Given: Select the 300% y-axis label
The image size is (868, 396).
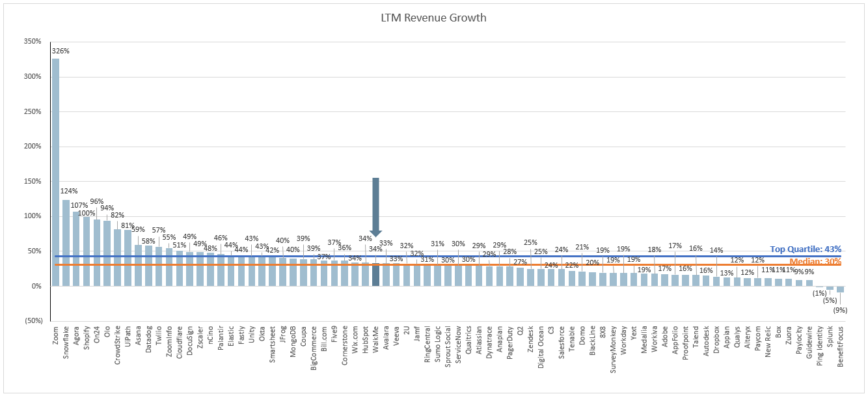Looking at the screenshot, I should [33, 76].
